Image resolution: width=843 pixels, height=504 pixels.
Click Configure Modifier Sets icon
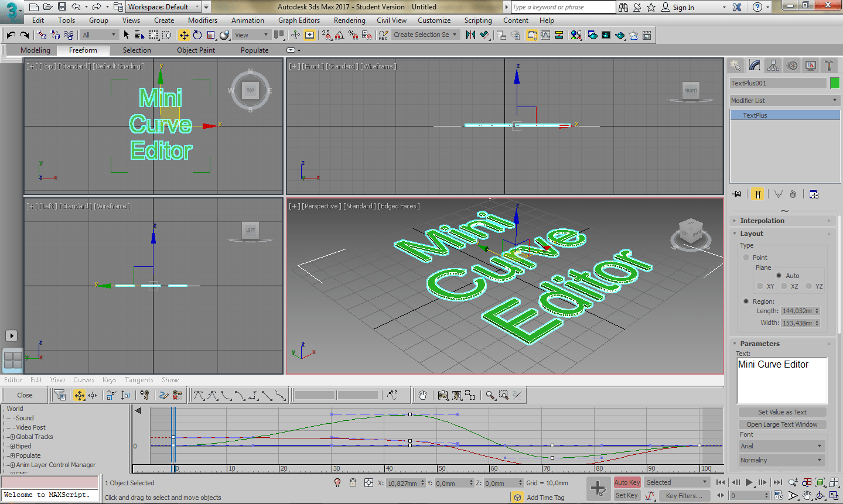coord(814,194)
